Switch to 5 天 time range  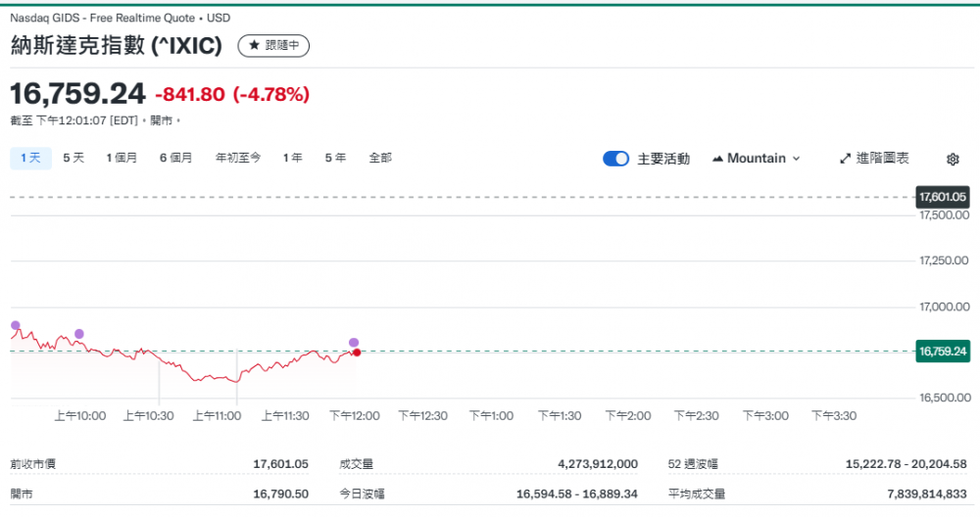[x=73, y=158]
